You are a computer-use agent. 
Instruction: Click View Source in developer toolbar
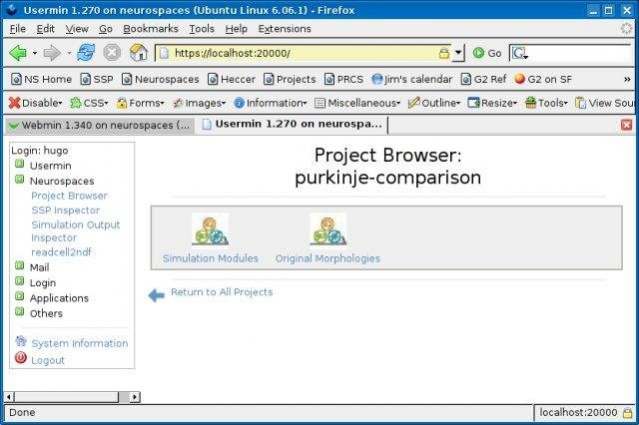tap(605, 103)
